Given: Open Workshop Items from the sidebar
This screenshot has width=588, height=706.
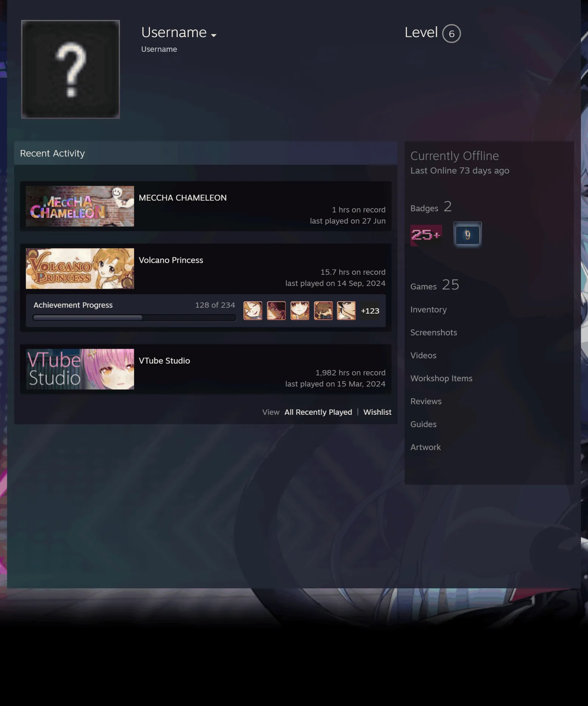Looking at the screenshot, I should (x=441, y=378).
